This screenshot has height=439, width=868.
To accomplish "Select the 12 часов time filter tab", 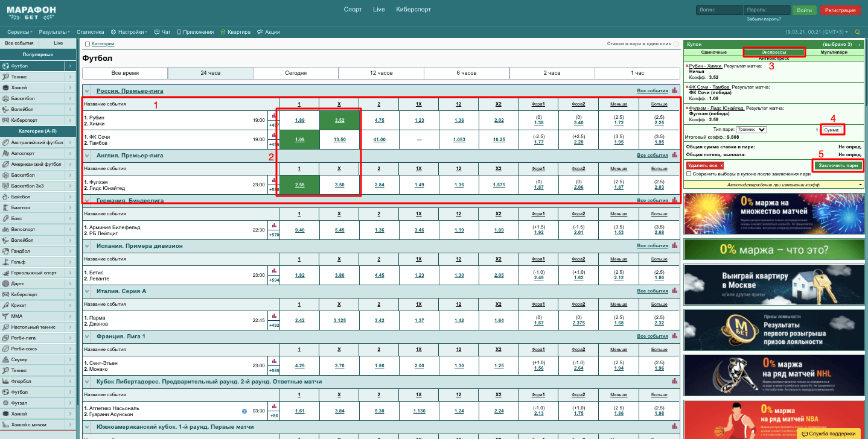I will click(x=381, y=73).
